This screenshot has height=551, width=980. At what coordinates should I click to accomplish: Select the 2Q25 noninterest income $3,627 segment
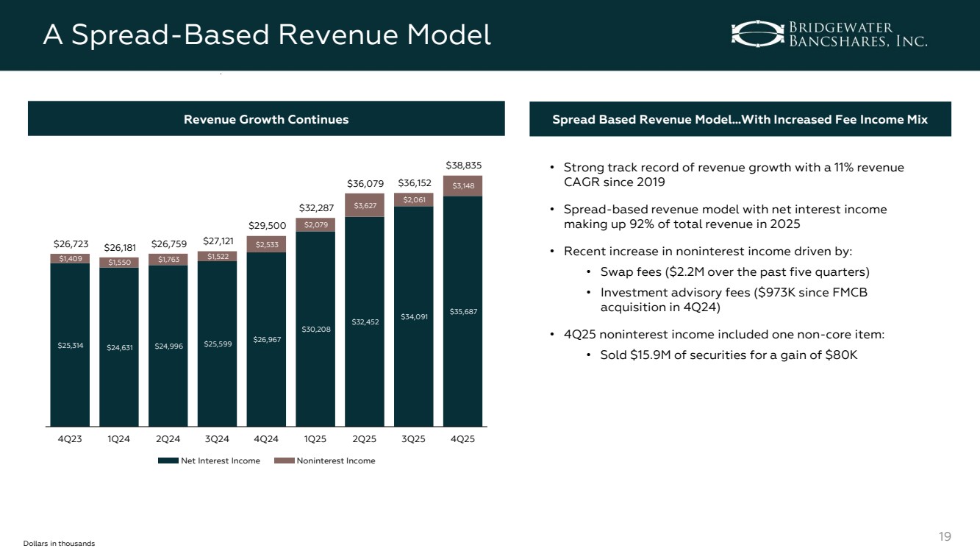[365, 205]
